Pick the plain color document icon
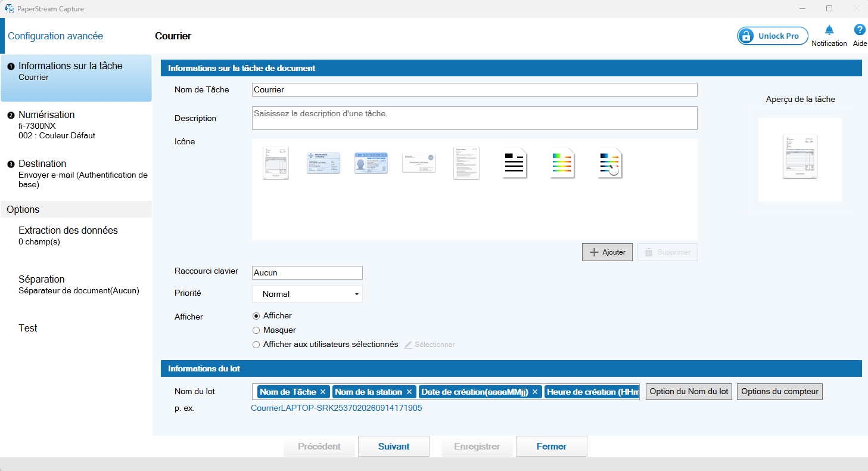This screenshot has width=868, height=471. 562,163
